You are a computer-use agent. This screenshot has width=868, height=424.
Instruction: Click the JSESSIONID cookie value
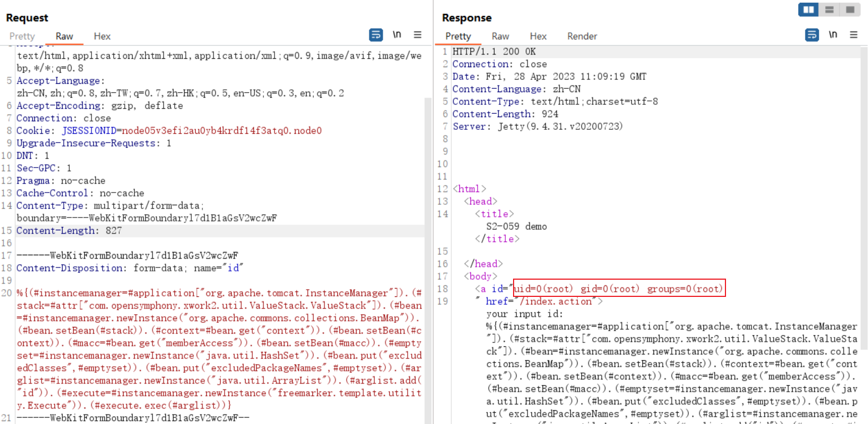pyautogui.click(x=222, y=131)
